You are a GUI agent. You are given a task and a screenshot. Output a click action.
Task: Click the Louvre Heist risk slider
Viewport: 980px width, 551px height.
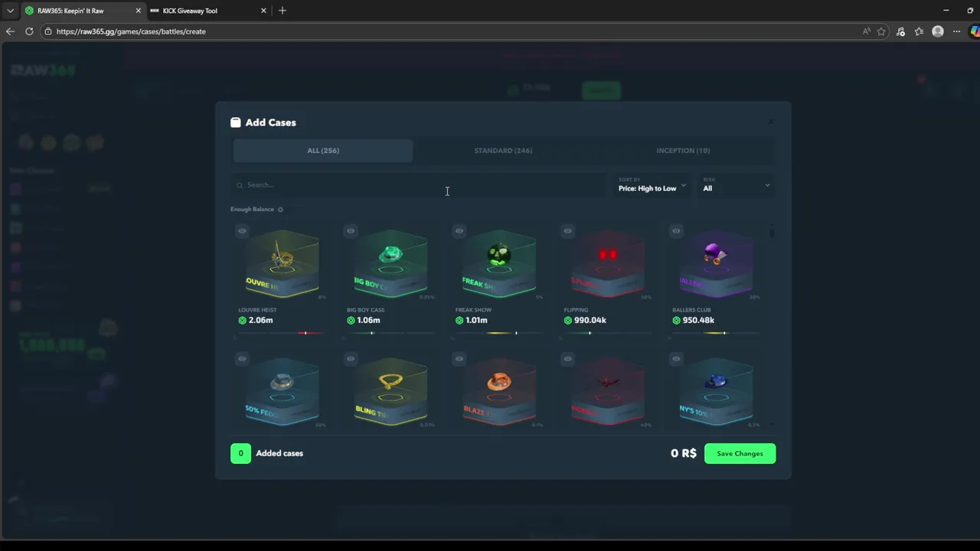click(282, 333)
